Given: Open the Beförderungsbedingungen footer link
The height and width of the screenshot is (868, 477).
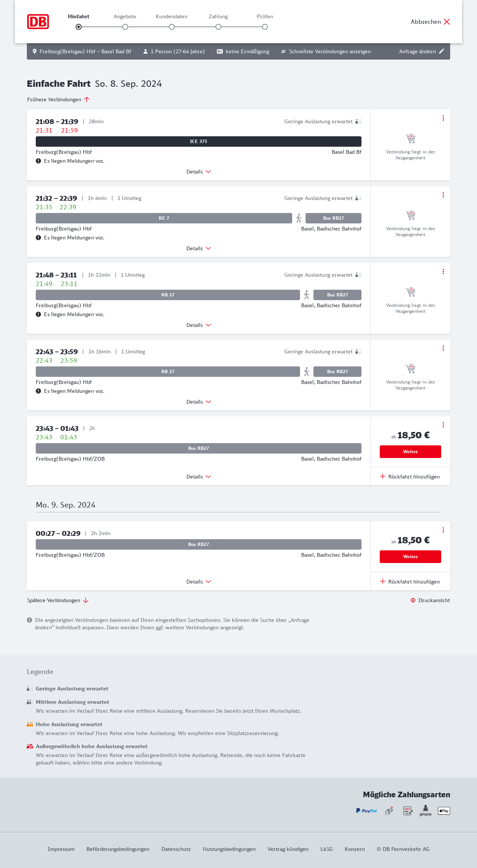Looking at the screenshot, I should (x=118, y=849).
